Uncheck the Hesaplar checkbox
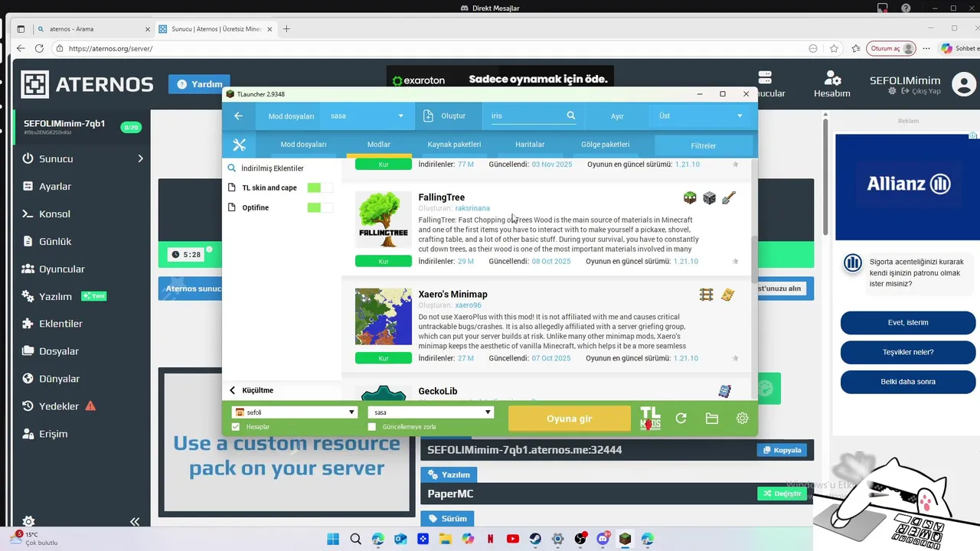This screenshot has height=551, width=980. (236, 427)
